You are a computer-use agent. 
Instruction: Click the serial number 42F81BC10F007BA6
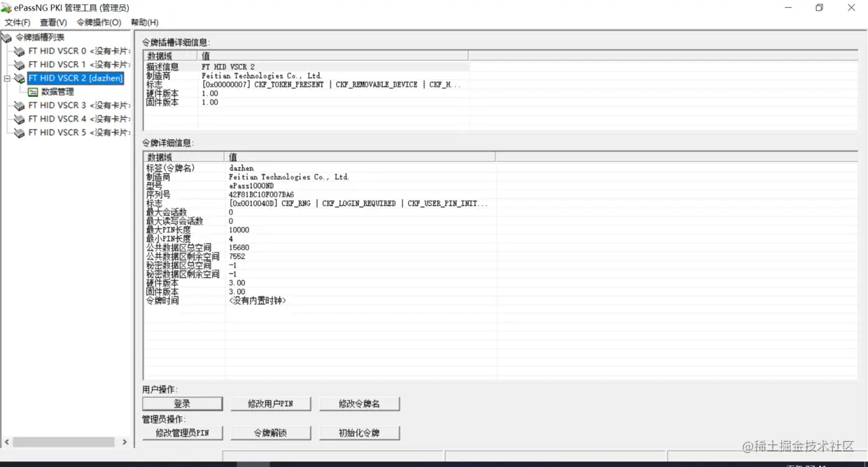tap(262, 195)
